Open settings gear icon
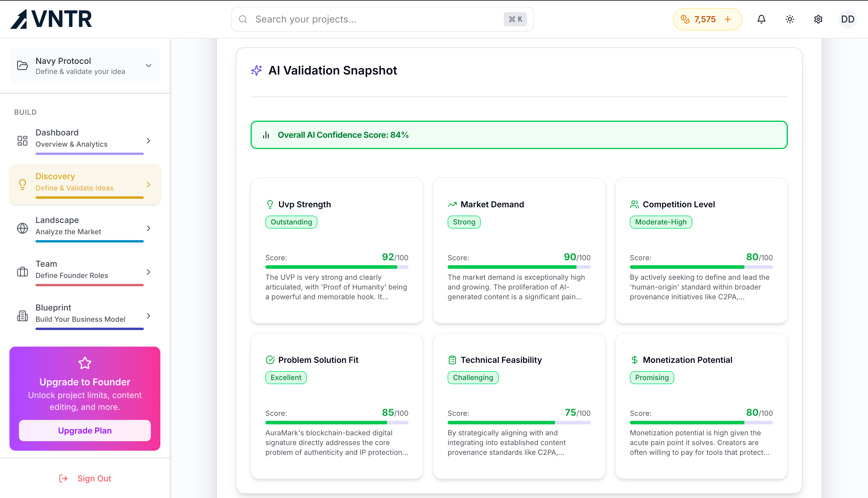 [x=818, y=19]
